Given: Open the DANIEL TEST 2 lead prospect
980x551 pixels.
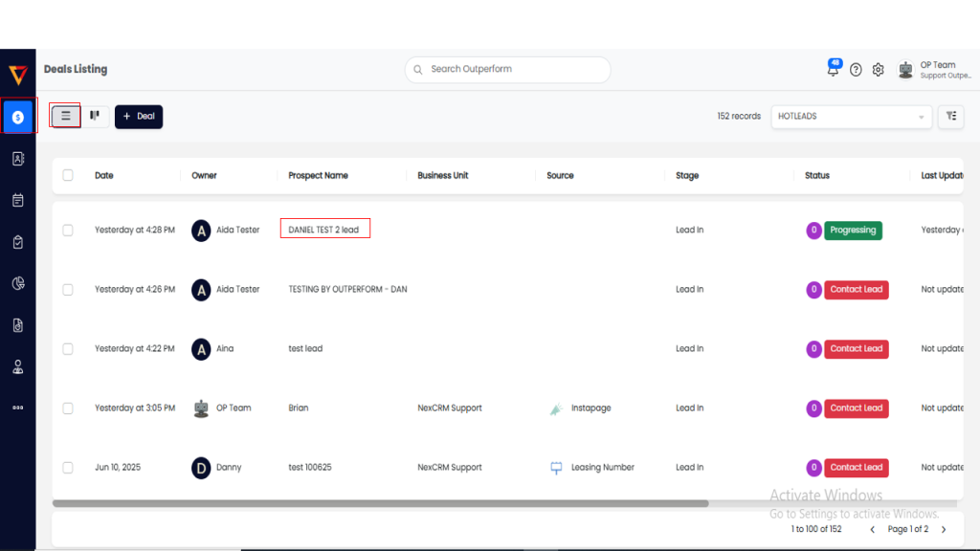Looking at the screenshot, I should 323,230.
